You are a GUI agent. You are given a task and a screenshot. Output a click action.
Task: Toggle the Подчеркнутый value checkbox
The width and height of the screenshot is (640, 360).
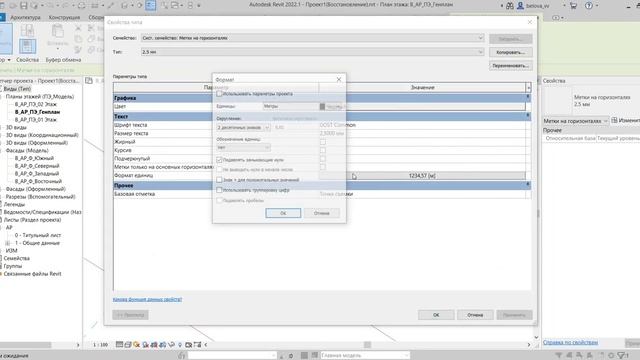pyautogui.click(x=323, y=158)
